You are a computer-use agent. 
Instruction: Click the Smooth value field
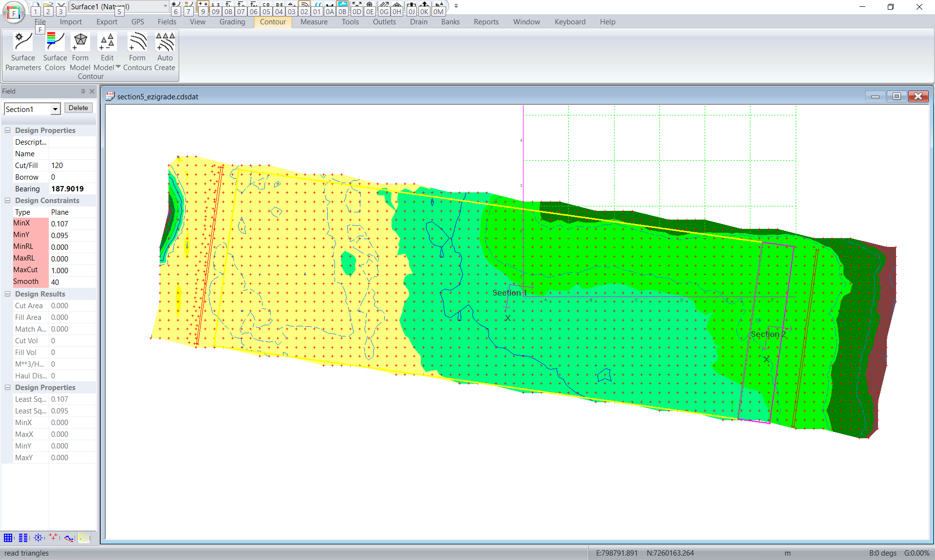tap(72, 282)
